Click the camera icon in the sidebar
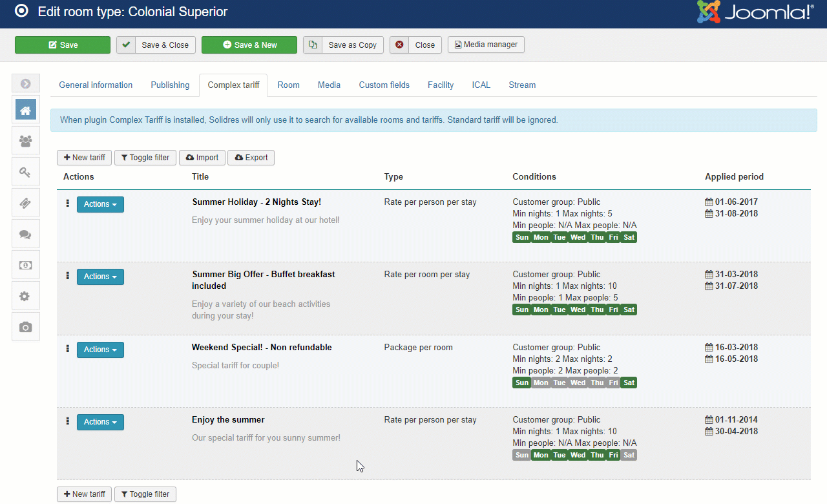The image size is (827, 504). tap(26, 327)
